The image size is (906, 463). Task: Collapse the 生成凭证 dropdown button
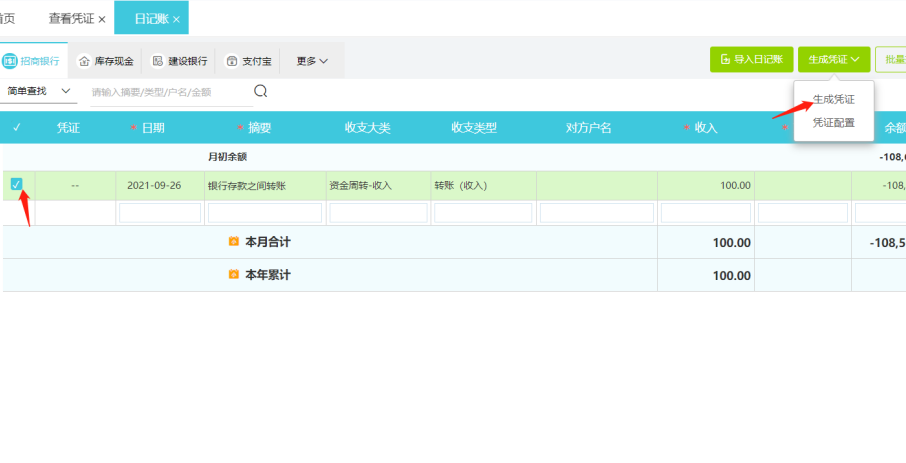[834, 60]
